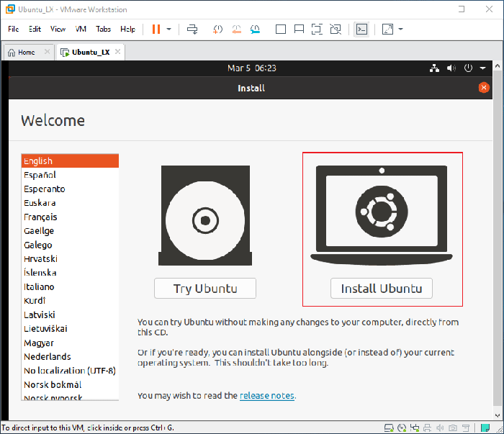Open the snapshot manager wrench icon
The height and width of the screenshot is (434, 504).
(x=255, y=30)
